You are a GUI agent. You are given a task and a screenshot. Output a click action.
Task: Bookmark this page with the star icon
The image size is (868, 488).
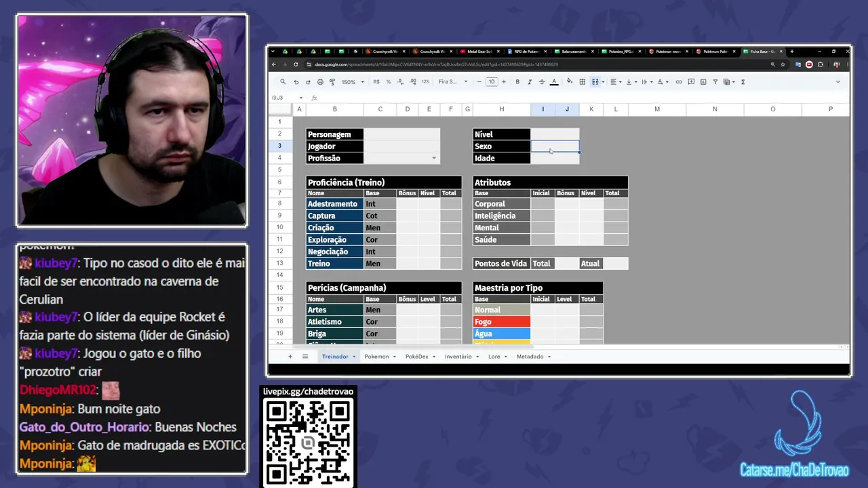click(x=783, y=64)
